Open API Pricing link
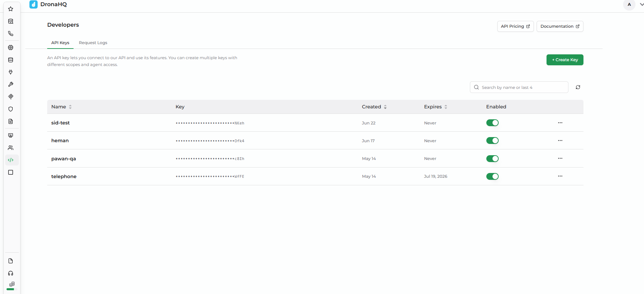This screenshot has height=294, width=644. click(x=515, y=26)
